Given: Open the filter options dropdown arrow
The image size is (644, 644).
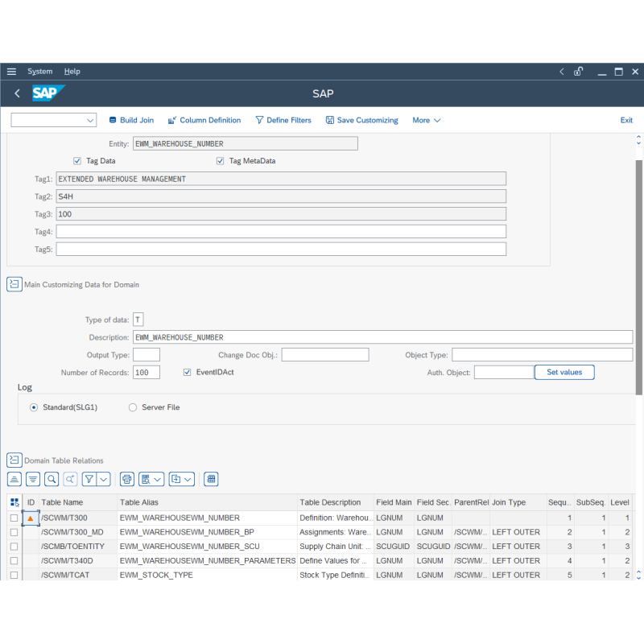Looking at the screenshot, I should pyautogui.click(x=104, y=479).
